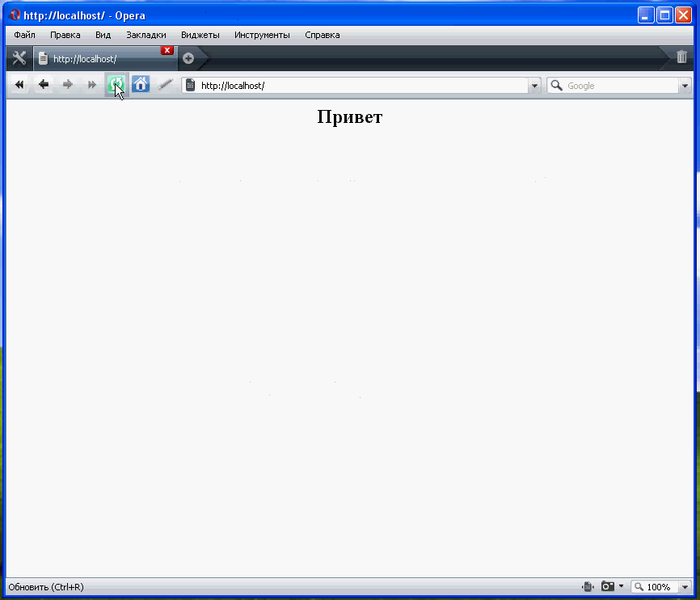
Task: Click the Обновить (Ctrl+R) status text
Action: (46, 586)
